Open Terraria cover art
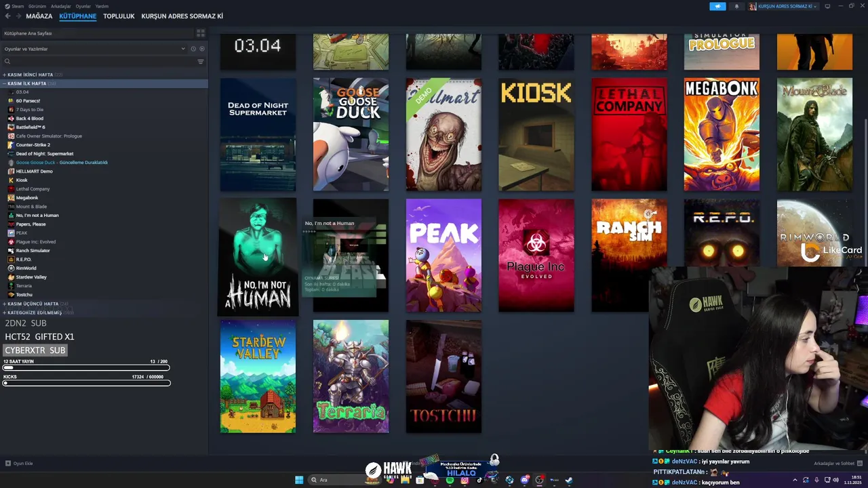The image size is (868, 488). (x=351, y=376)
